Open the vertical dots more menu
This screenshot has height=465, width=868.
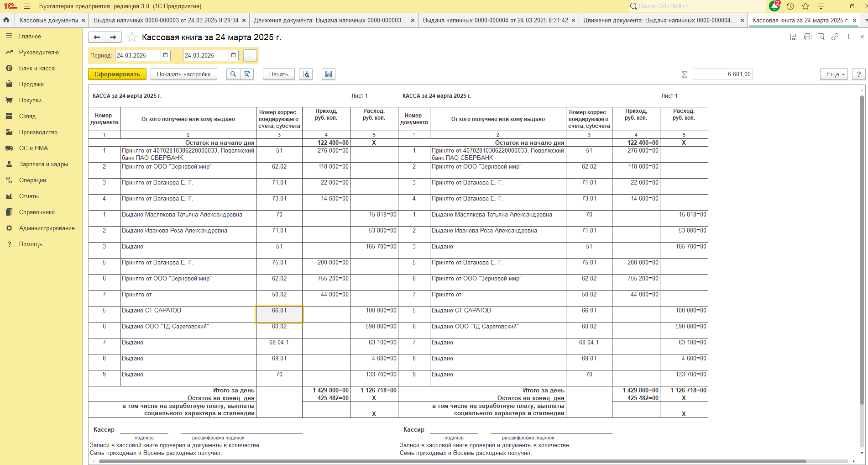(848, 37)
